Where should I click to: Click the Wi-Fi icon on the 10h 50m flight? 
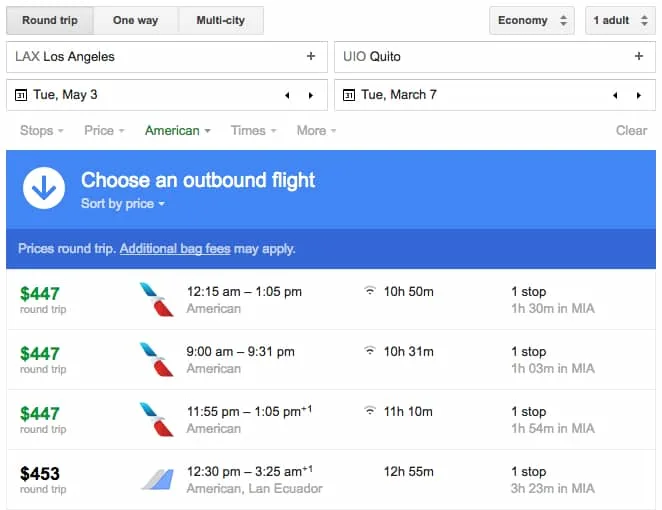tap(370, 291)
